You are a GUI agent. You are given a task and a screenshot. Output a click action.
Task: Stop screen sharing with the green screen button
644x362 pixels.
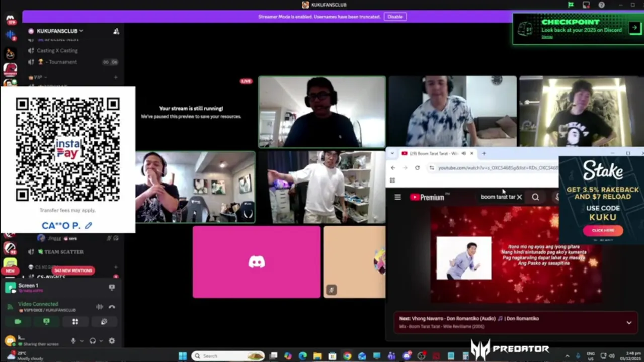[47, 322]
